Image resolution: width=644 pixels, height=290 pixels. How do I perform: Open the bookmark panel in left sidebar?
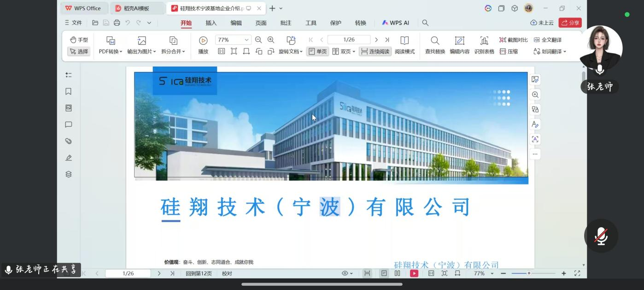click(69, 91)
